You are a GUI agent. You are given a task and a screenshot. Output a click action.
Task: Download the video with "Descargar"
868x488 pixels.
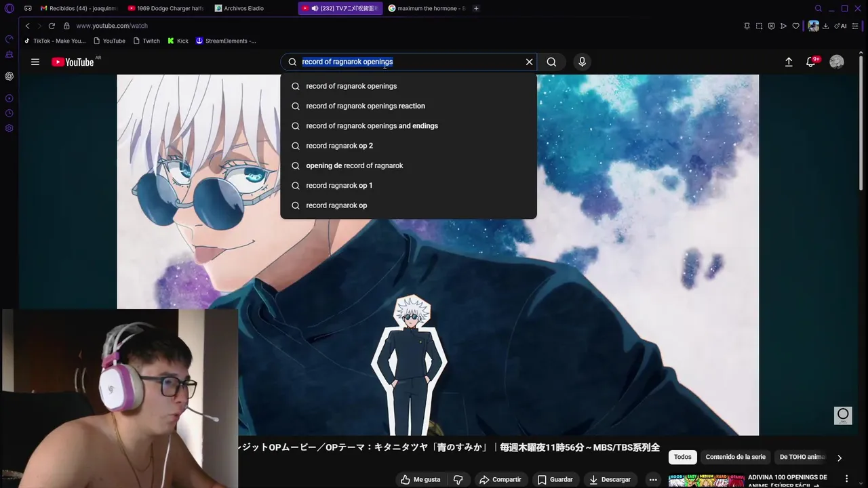(610, 479)
